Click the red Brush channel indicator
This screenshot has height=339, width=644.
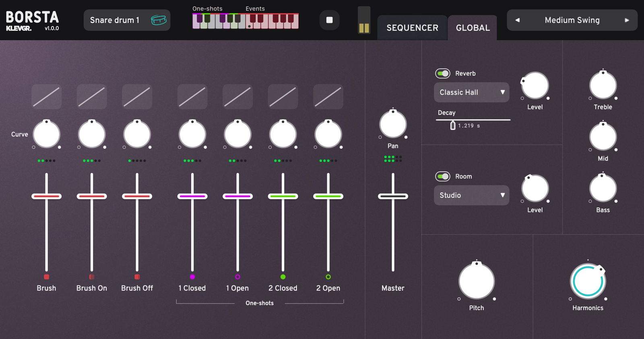point(46,277)
